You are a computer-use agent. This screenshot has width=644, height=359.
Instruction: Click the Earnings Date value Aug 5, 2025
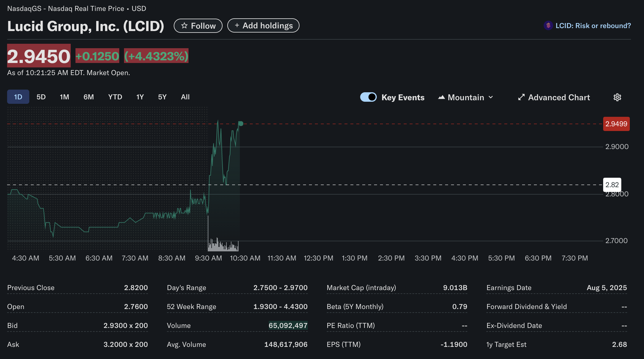(x=607, y=288)
